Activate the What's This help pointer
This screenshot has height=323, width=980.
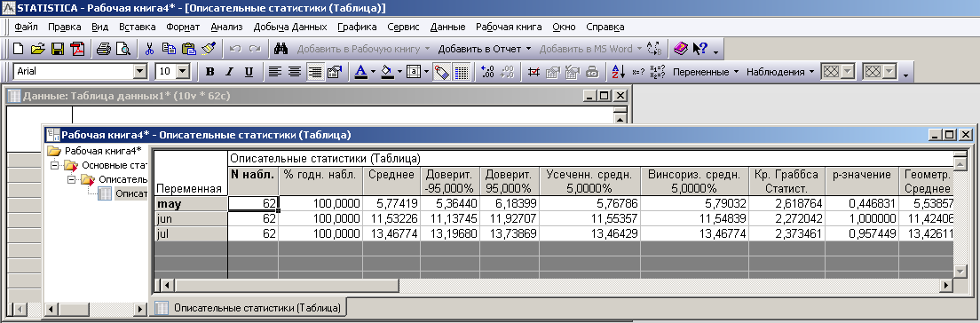pyautogui.click(x=700, y=49)
